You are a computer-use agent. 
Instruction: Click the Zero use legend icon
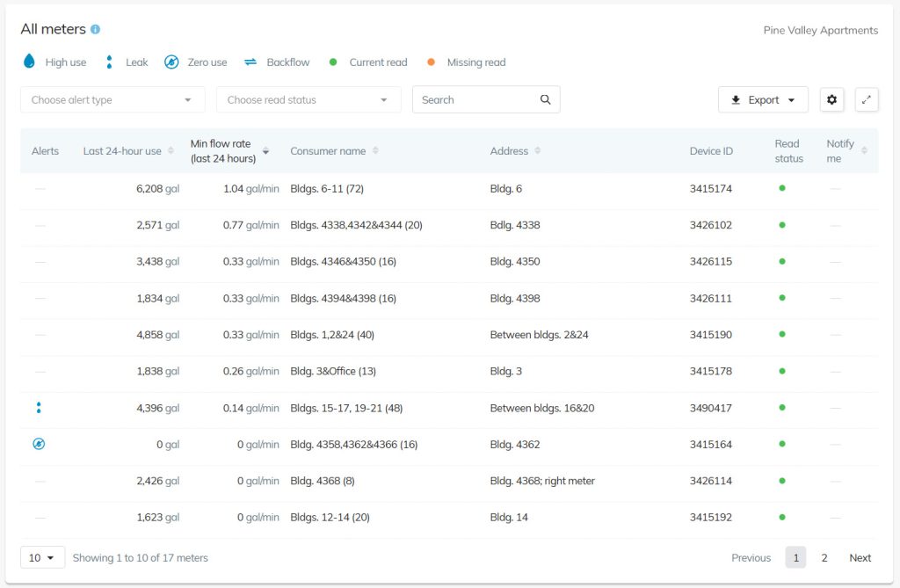(x=171, y=62)
